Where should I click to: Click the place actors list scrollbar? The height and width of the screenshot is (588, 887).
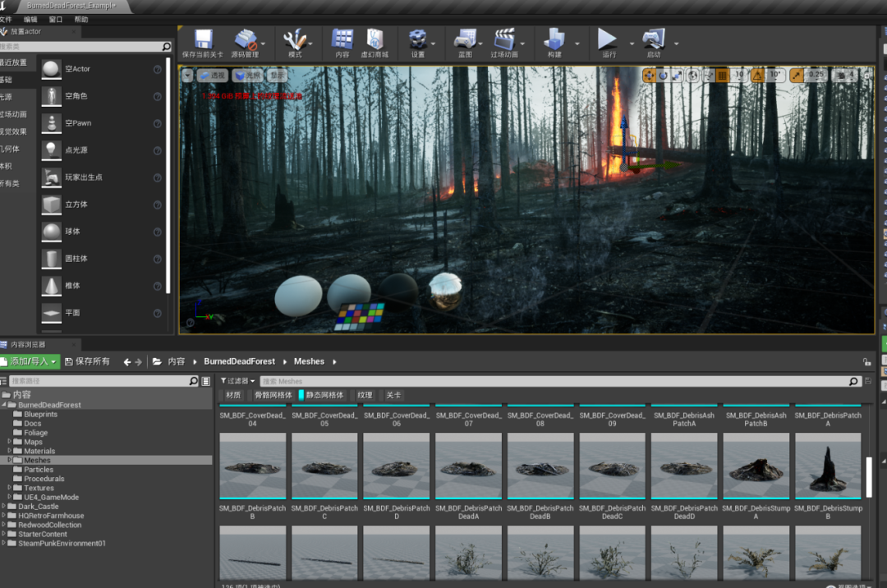click(x=168, y=175)
